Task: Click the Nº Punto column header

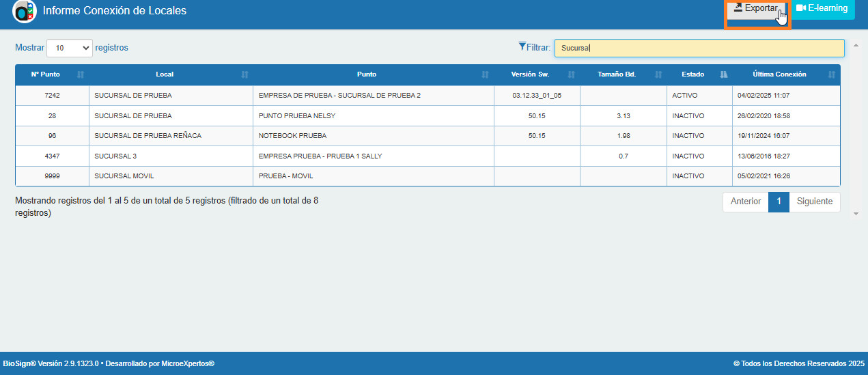Action: click(x=53, y=74)
